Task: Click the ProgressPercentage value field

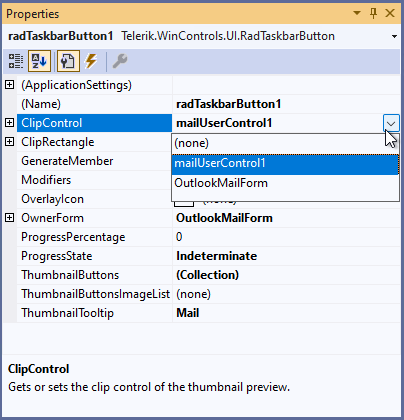Action: tap(286, 237)
